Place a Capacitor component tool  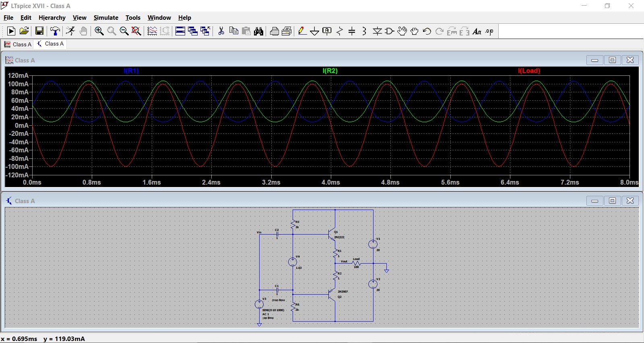point(352,31)
